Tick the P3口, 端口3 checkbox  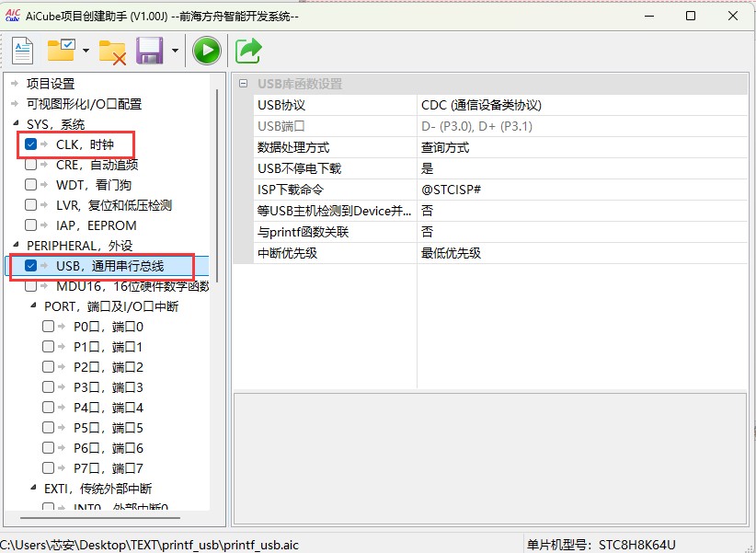(48, 387)
